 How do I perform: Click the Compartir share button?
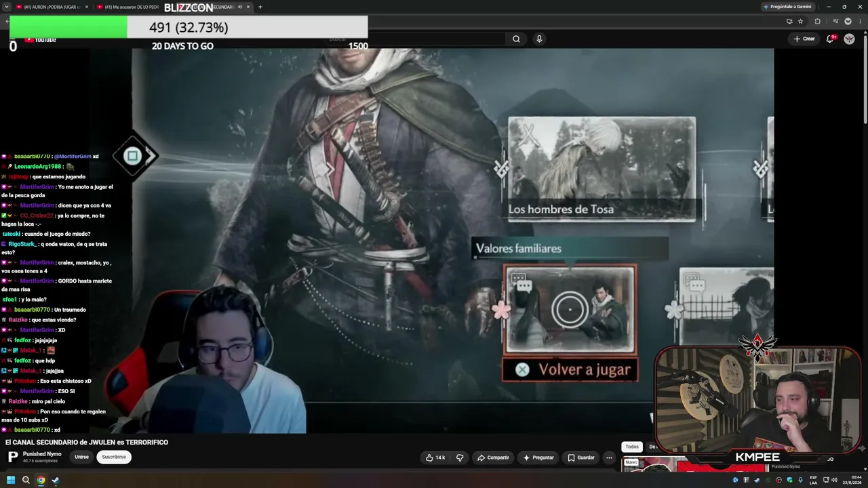pyautogui.click(x=493, y=457)
